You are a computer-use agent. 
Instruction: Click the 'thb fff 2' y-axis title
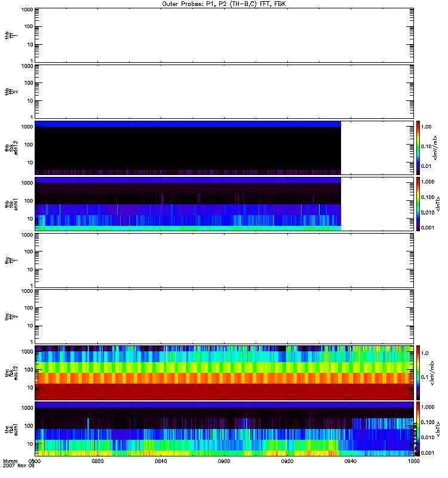(x=11, y=91)
